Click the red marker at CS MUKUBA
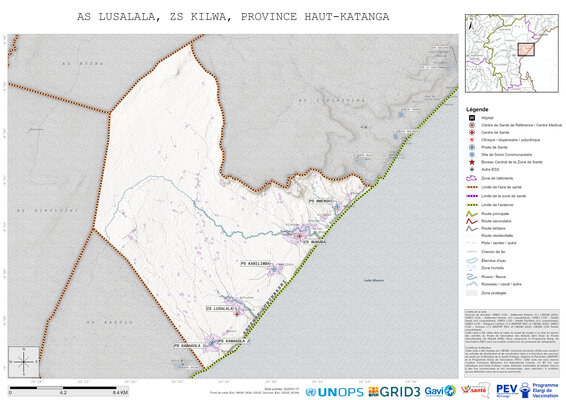Image resolution: width=566 pixels, height=400 pixels. pyautogui.click(x=299, y=236)
